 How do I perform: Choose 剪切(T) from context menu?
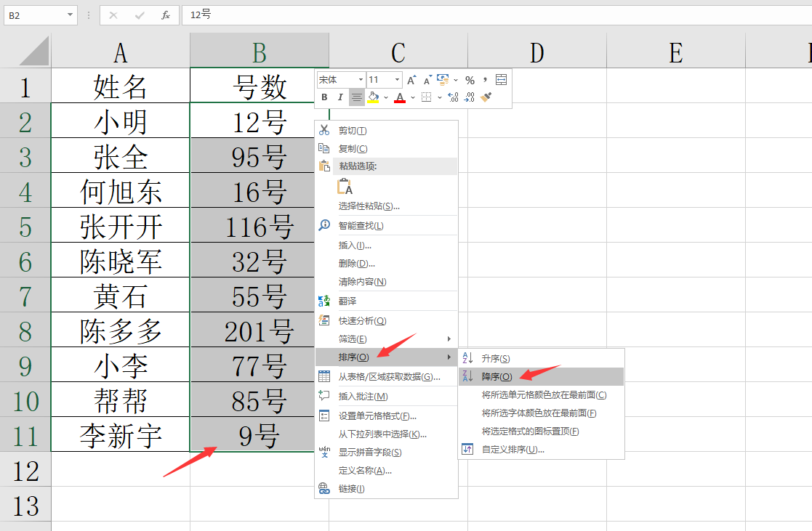tap(386, 131)
